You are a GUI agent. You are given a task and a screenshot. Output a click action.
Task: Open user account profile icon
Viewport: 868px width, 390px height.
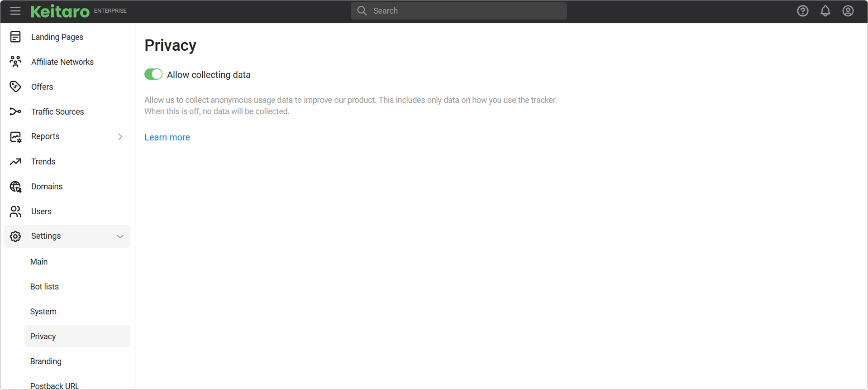848,11
